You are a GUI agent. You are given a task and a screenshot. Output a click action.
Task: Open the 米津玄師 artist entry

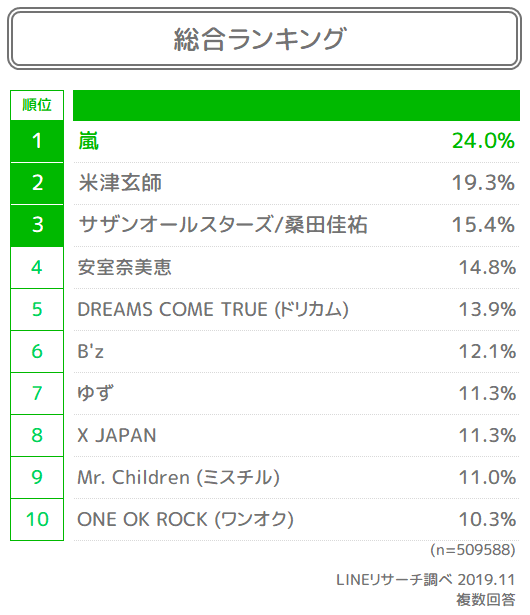tap(120, 183)
